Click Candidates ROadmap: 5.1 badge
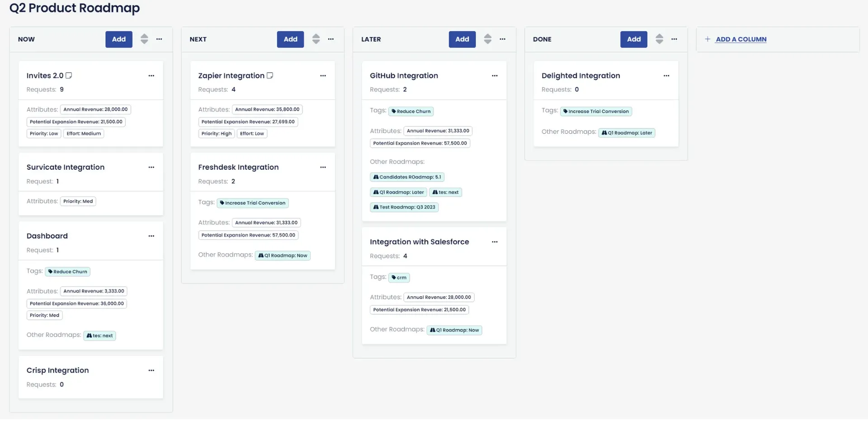 click(407, 177)
